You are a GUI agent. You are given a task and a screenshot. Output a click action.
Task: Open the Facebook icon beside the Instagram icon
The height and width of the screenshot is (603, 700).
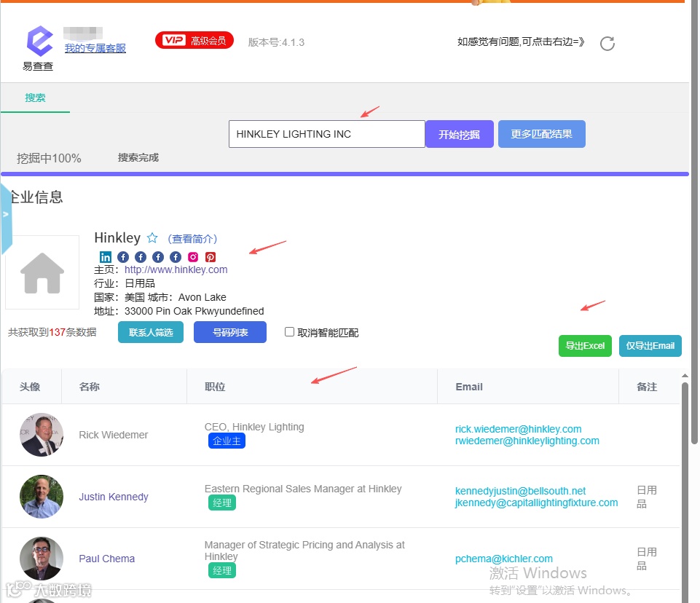point(176,256)
